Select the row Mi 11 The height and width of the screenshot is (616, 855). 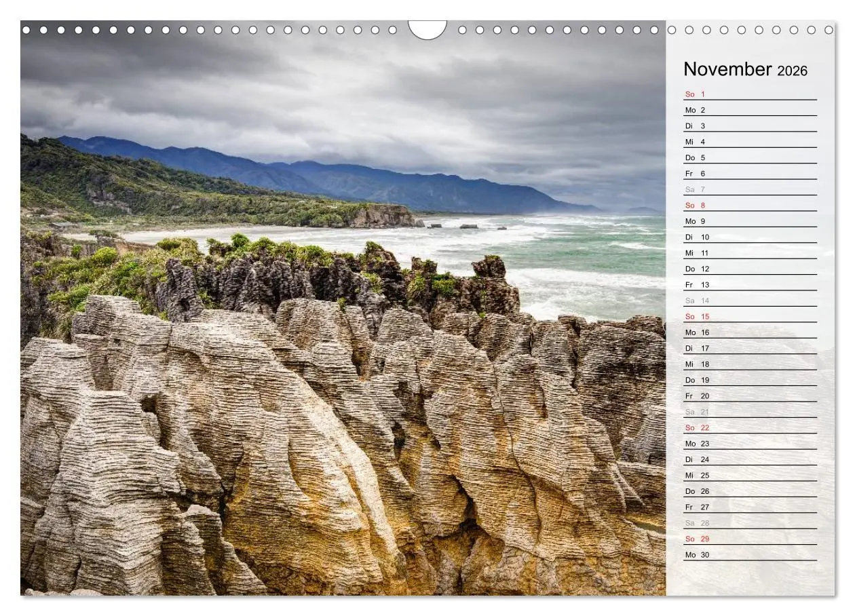[750, 252]
